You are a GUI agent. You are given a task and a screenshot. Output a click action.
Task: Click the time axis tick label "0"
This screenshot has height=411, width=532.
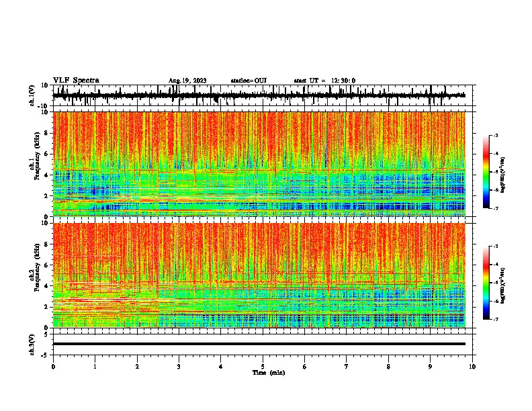pyautogui.click(x=53, y=367)
